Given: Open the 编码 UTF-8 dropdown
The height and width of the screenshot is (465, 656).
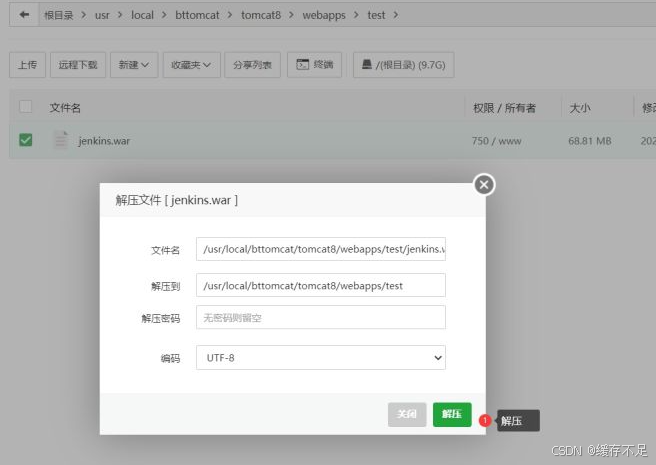Looking at the screenshot, I should 321,357.
